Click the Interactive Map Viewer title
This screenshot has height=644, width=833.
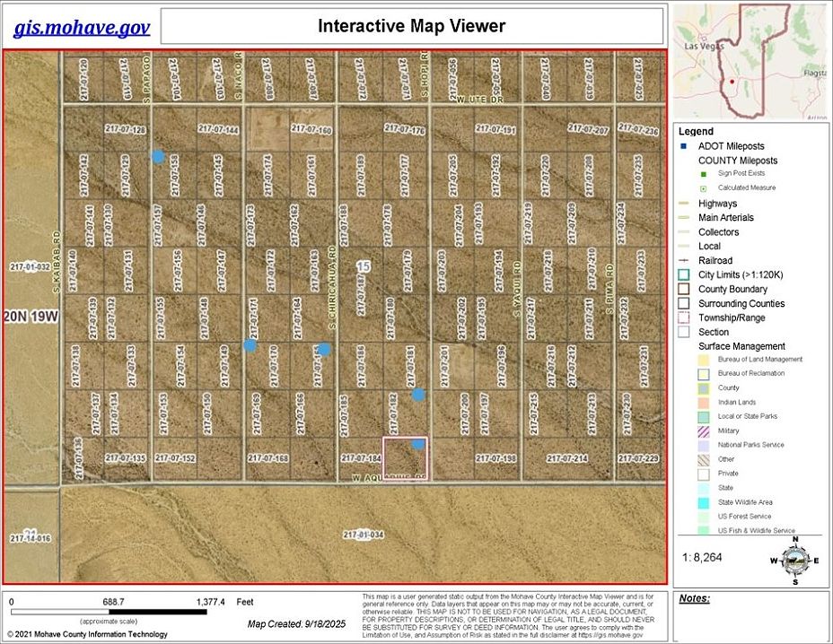point(411,27)
